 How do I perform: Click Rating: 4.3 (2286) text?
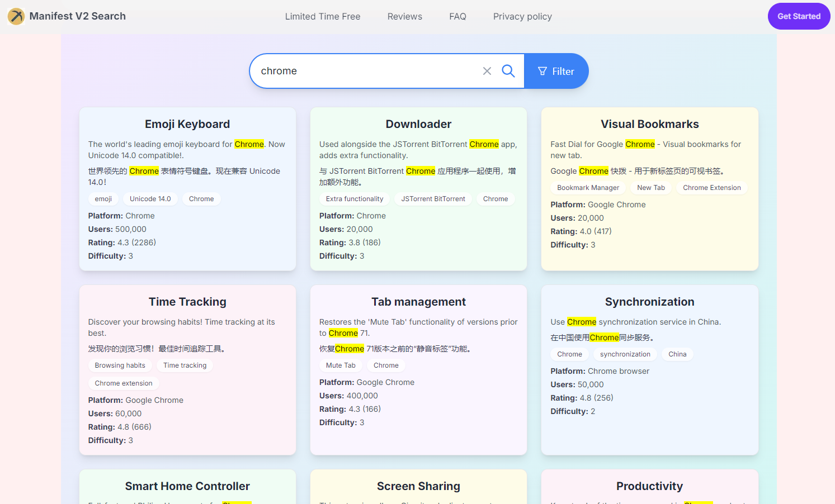click(x=122, y=243)
